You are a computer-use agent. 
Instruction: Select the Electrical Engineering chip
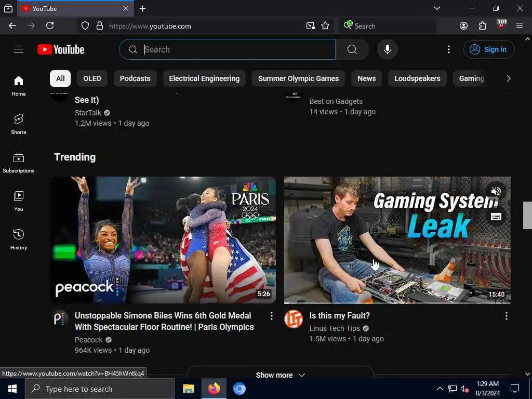pos(204,78)
